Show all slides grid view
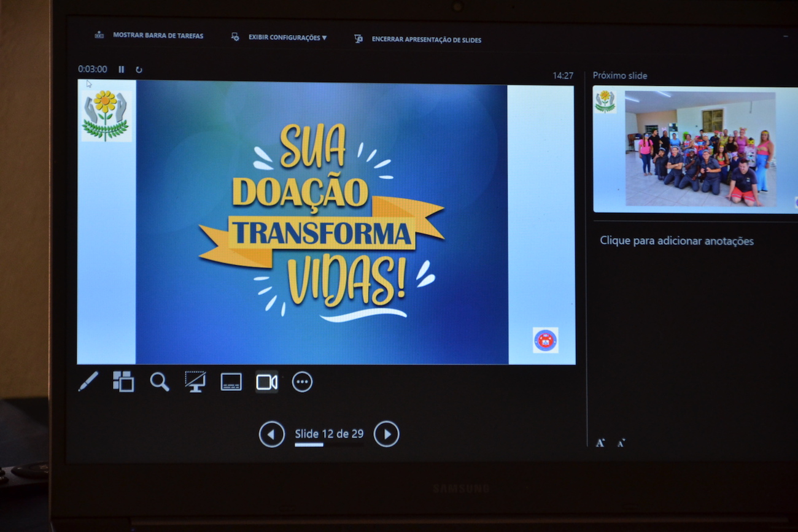 [123, 382]
